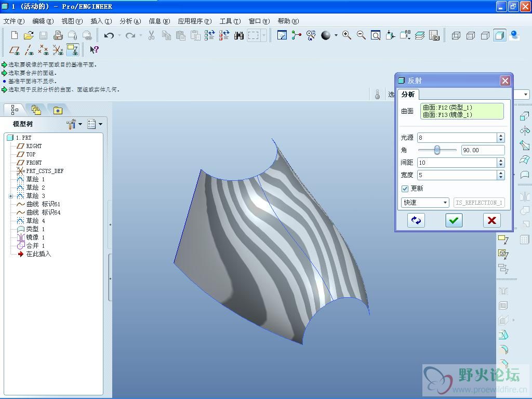Increase the 间距 spinner value

[501, 161]
